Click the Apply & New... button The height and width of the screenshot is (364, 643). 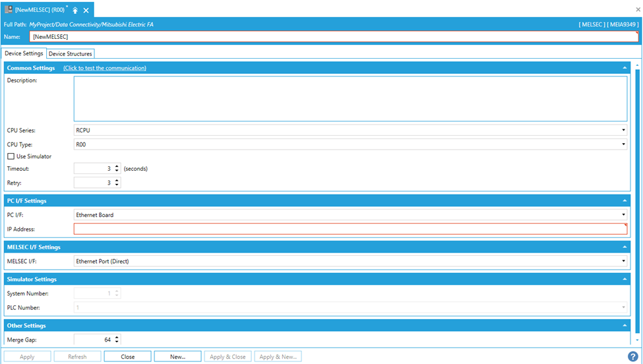[278, 357]
